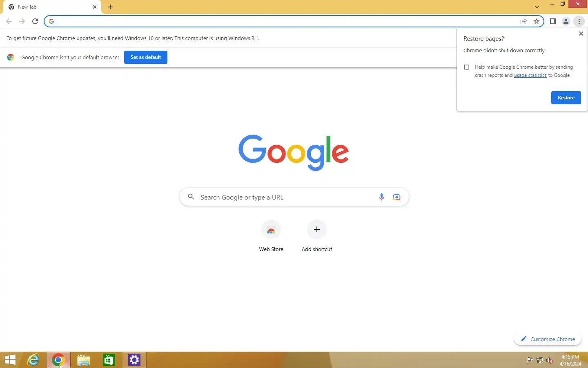Open the usage statistics link

[530, 75]
